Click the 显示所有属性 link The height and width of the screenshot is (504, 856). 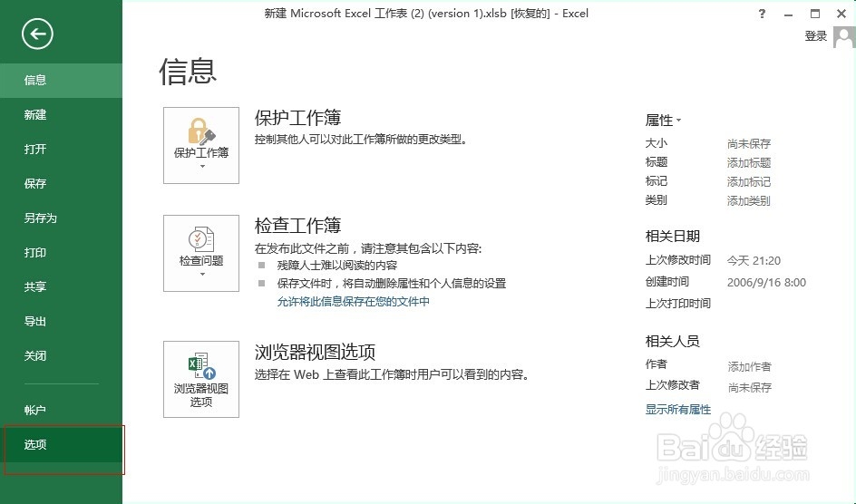678,409
